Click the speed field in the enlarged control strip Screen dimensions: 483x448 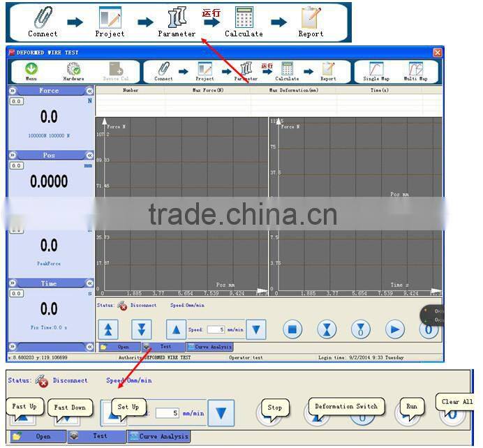point(168,413)
